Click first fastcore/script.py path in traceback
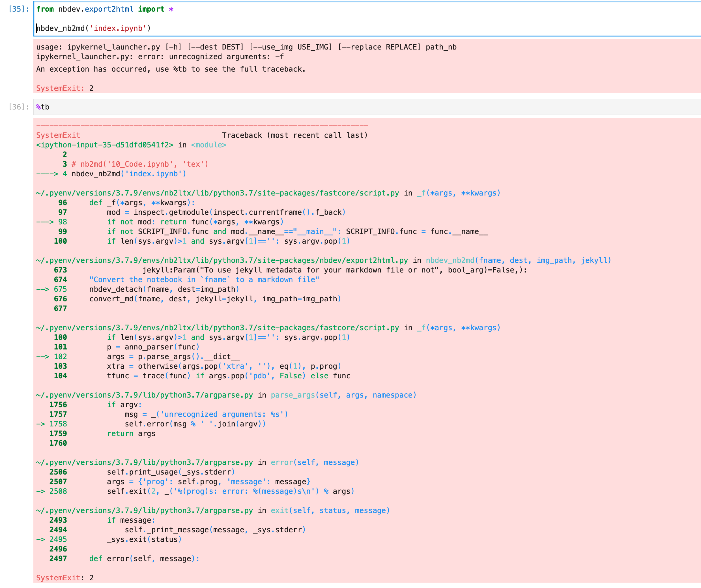Screen dimensions: 701x588 tap(218, 193)
